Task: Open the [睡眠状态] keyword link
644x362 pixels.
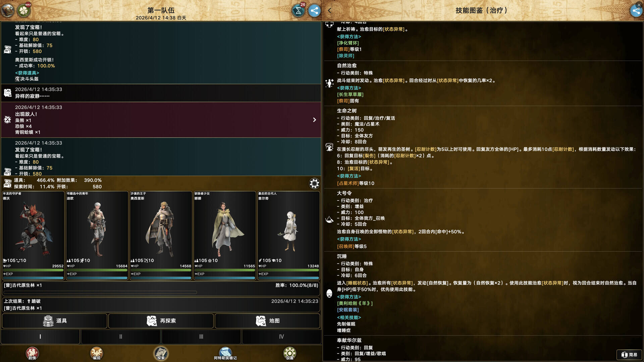Action: (x=357, y=283)
